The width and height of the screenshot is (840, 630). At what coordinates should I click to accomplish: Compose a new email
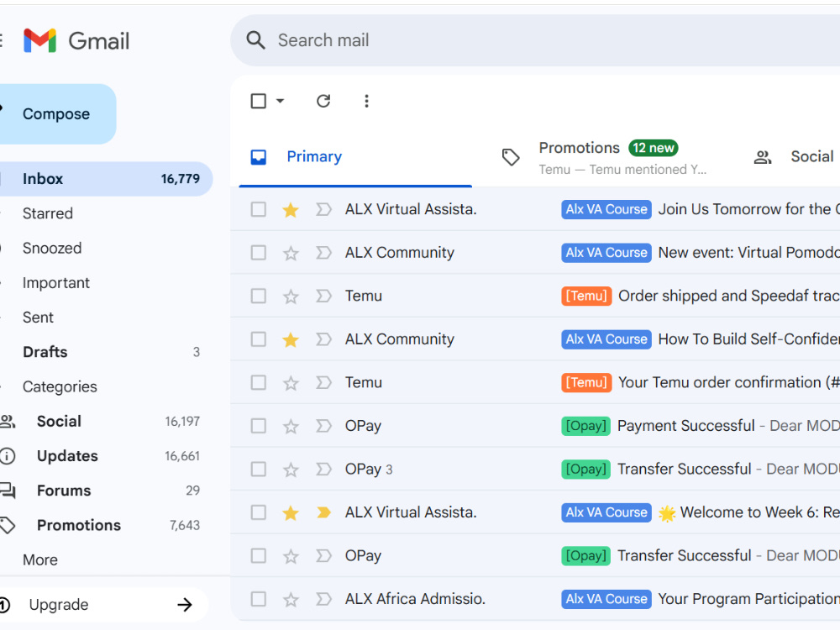[x=57, y=114]
